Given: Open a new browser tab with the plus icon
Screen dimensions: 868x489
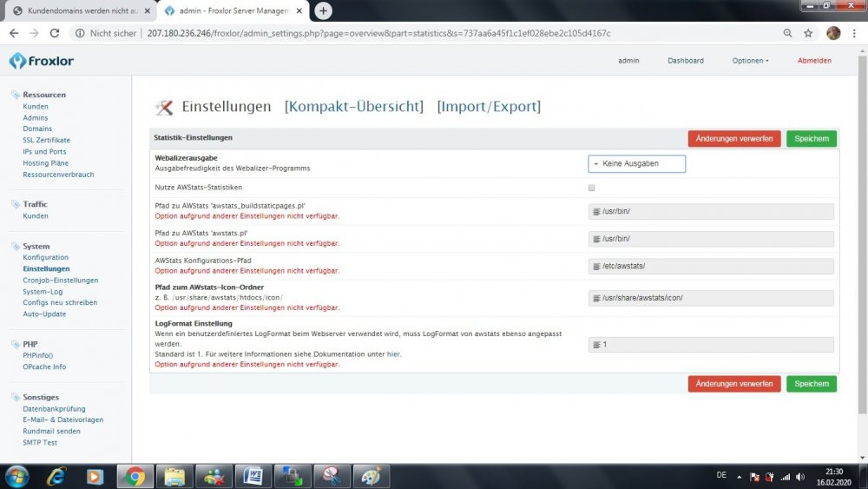Looking at the screenshot, I should (323, 10).
